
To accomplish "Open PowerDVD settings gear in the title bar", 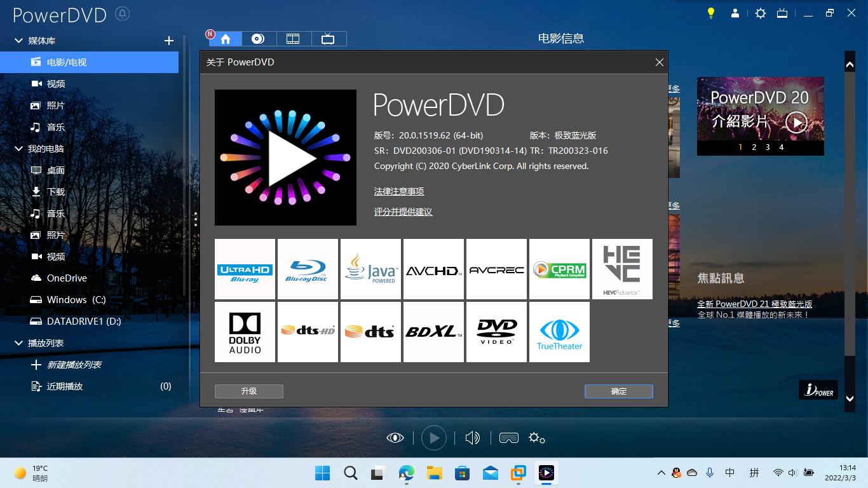I will coord(760,13).
